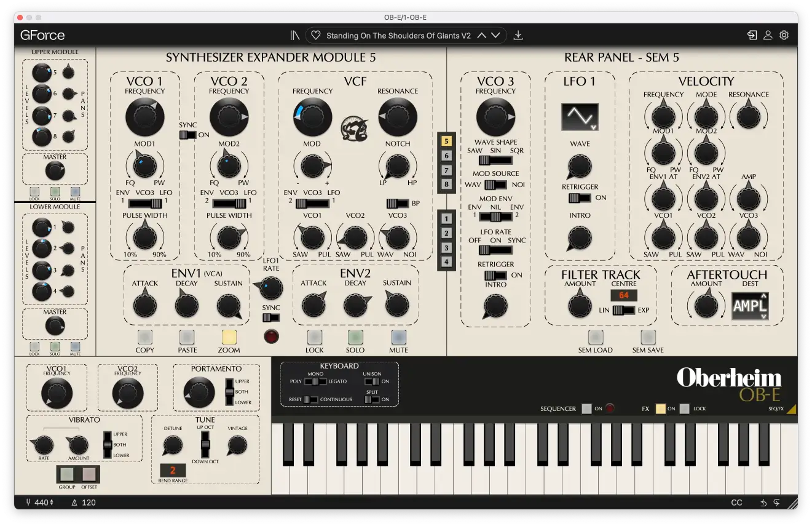Toggle the SEQUENCER ON button

[x=586, y=408]
